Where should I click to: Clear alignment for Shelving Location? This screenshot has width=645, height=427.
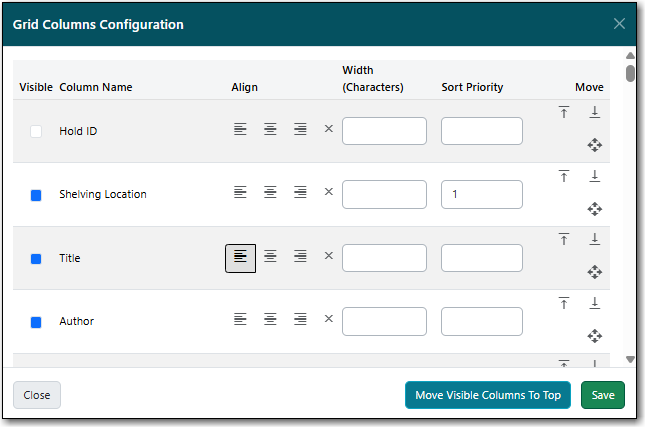[329, 192]
